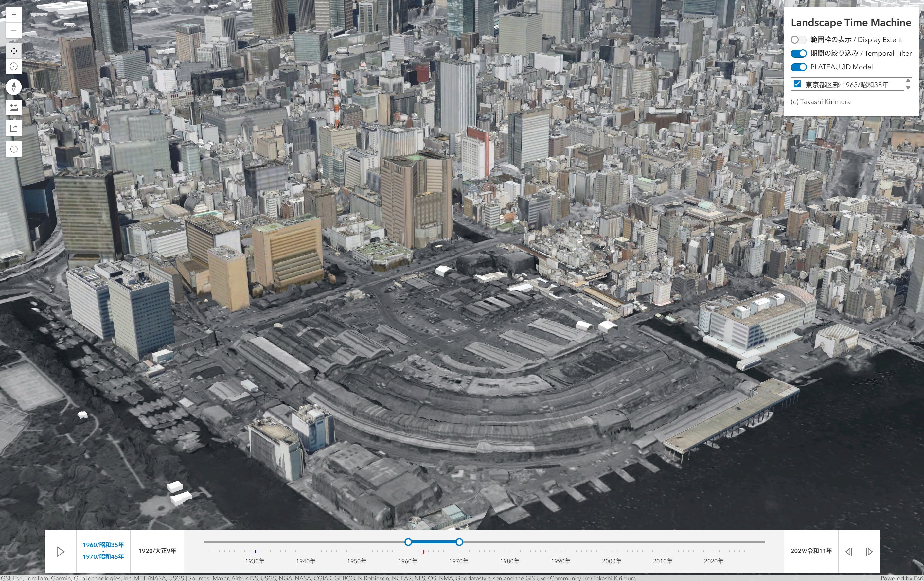Step back to previous time period
This screenshot has height=581, width=924.
coord(848,552)
